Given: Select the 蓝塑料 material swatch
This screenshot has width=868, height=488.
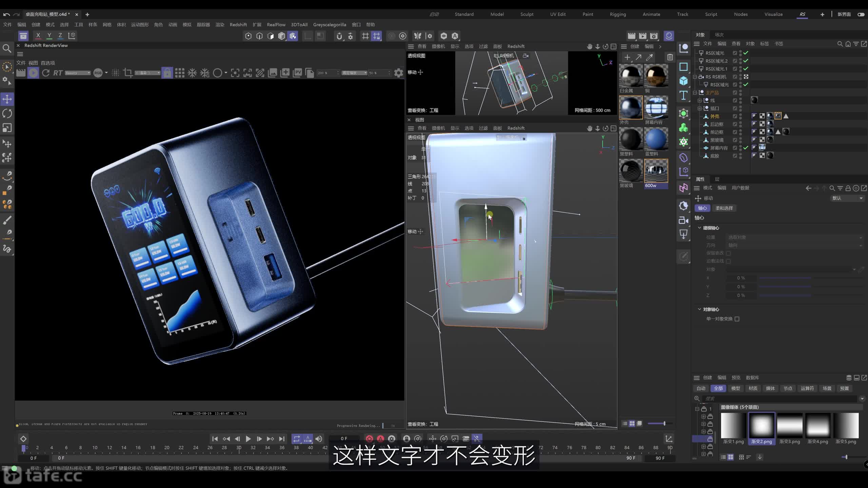Looking at the screenshot, I should [656, 140].
